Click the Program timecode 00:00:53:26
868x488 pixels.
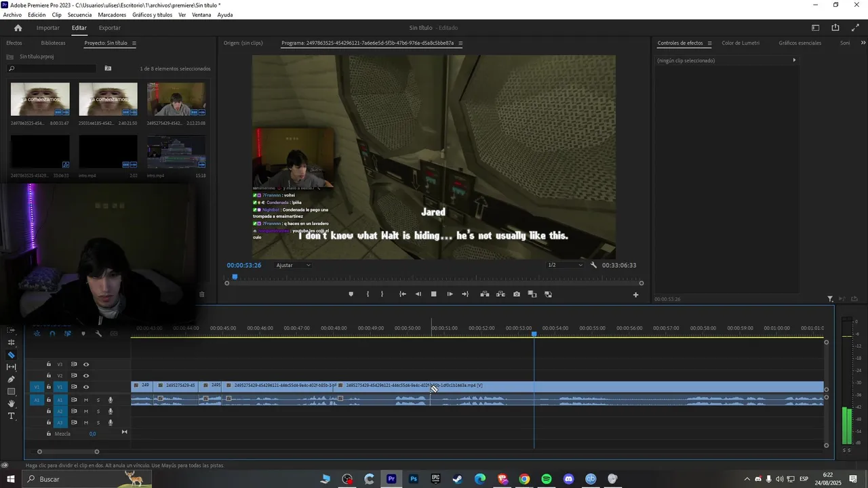[x=244, y=265]
